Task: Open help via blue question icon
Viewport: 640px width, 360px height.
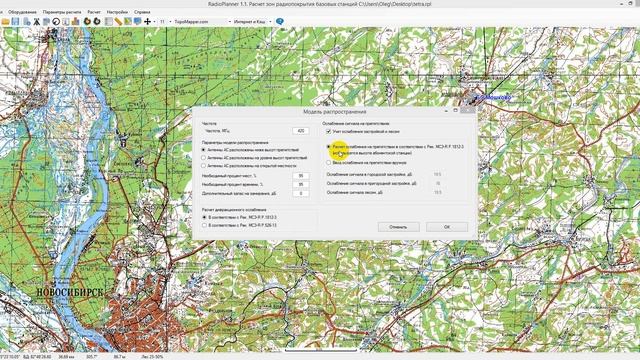Action: [280, 22]
